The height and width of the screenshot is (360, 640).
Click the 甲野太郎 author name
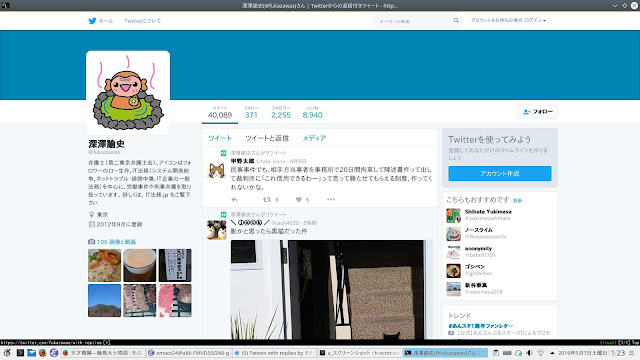pyautogui.click(x=242, y=161)
